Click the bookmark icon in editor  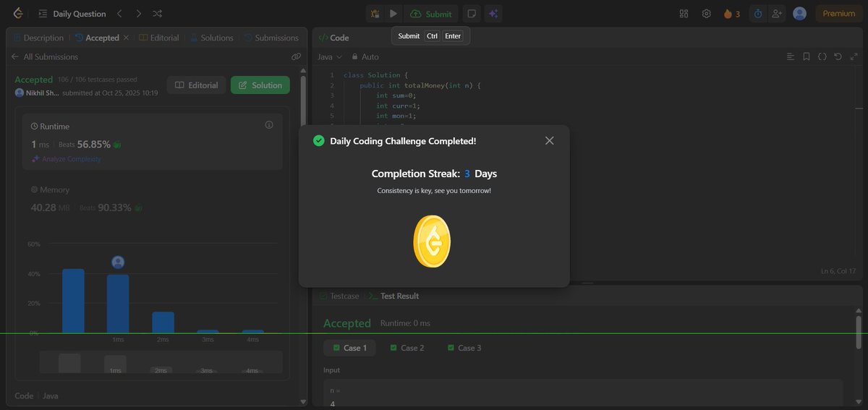807,56
